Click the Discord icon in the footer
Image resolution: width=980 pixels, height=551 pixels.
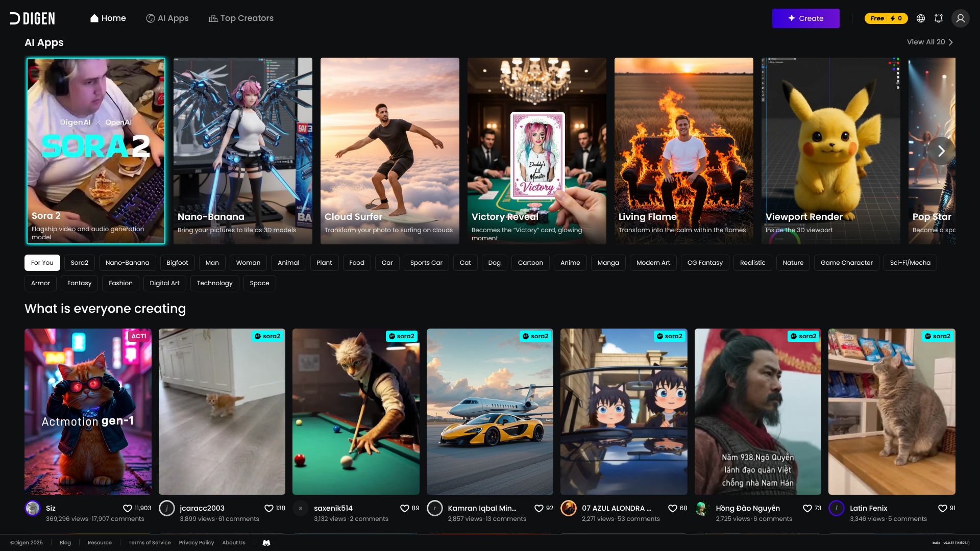(266, 543)
